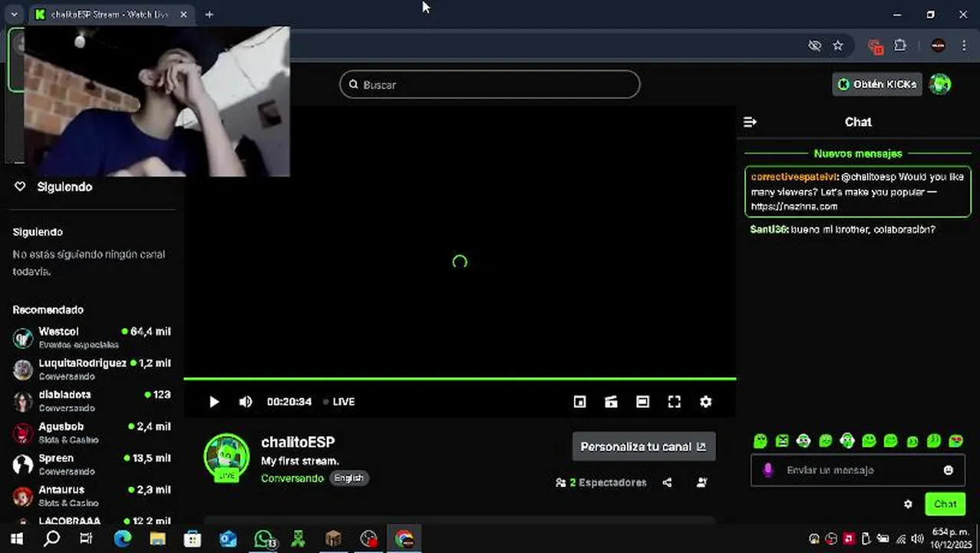Viewport: 980px width, 553px height.
Task: Bookmark this page with the star
Action: click(838, 46)
